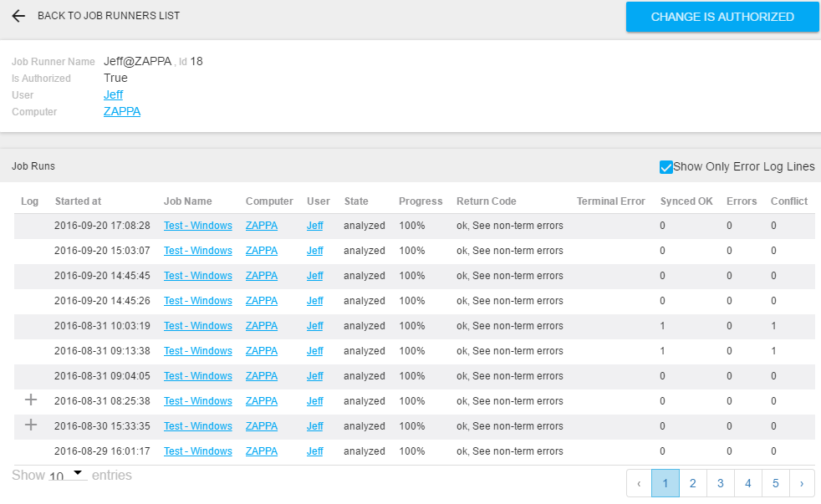The width and height of the screenshot is (821, 504).
Task: Sort table by Errors column header
Action: 742,201
